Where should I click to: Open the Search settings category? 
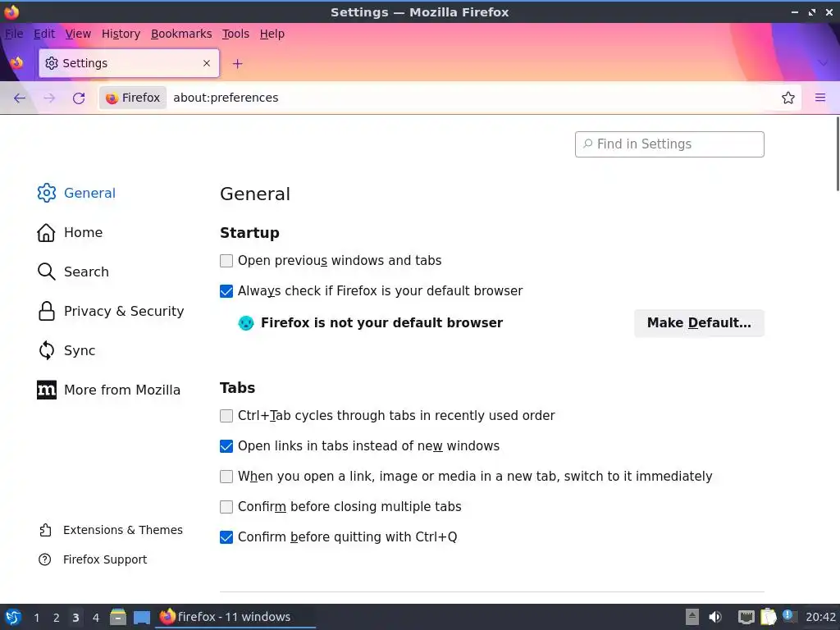[x=73, y=272]
